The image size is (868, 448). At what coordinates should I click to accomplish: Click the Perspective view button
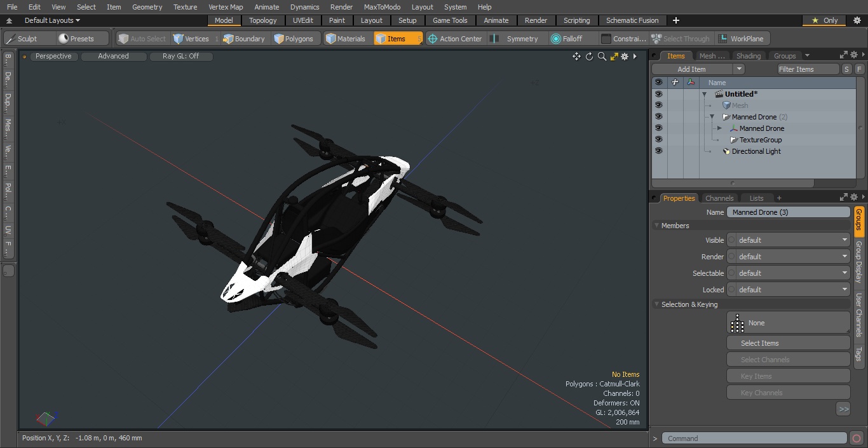(x=53, y=57)
